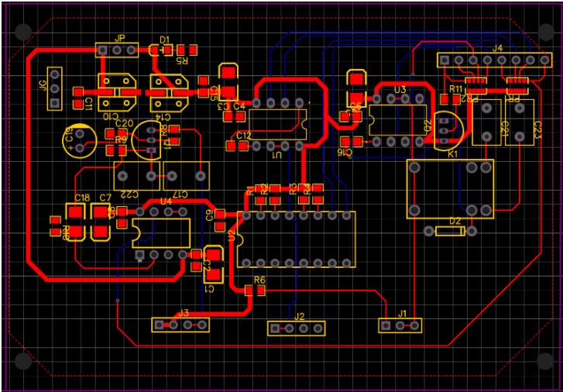Image resolution: width=563 pixels, height=392 pixels.
Task: Select the U4 IC footprint
Action: pyautogui.click(x=162, y=233)
